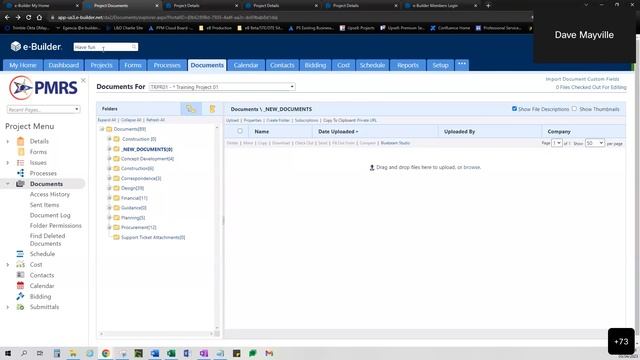The image size is (640, 360).
Task: Switch to the Processes tab
Action: [167, 65]
